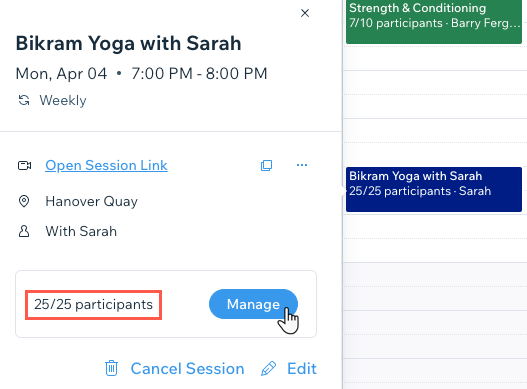Manage session participants
The width and height of the screenshot is (527, 389).
pos(253,304)
